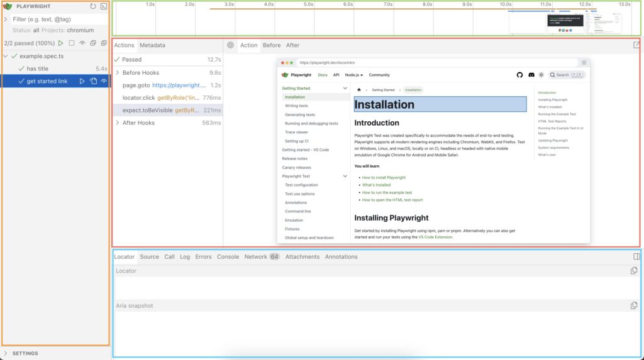644x360 pixels.
Task: Open source for 'get started link' test
Action: [x=93, y=81]
